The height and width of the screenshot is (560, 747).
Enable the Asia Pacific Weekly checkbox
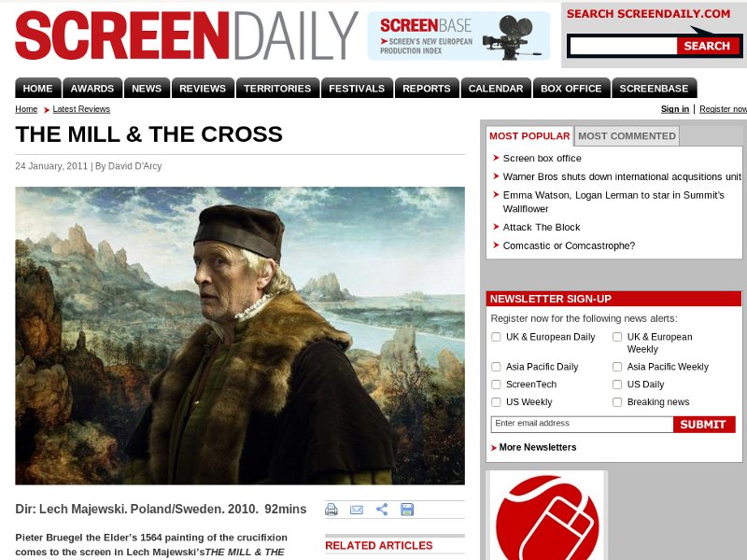tap(617, 367)
